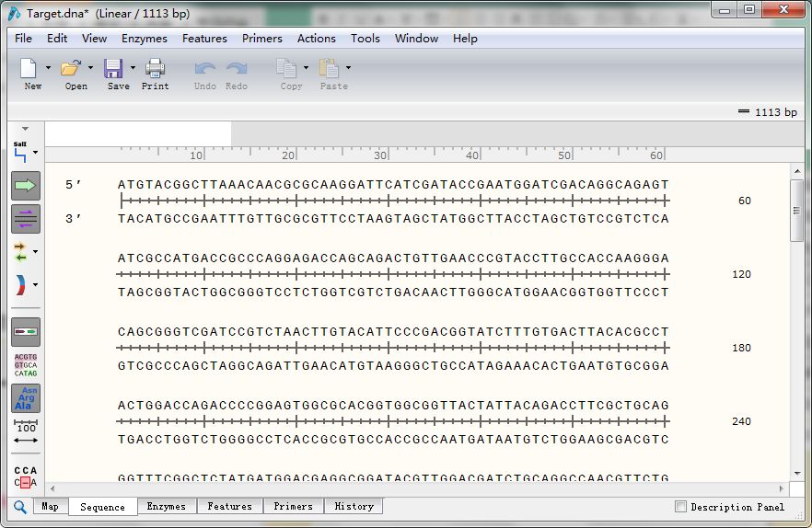This screenshot has width=812, height=528.
Task: Toggle the show features green arrow button
Action: [26, 185]
